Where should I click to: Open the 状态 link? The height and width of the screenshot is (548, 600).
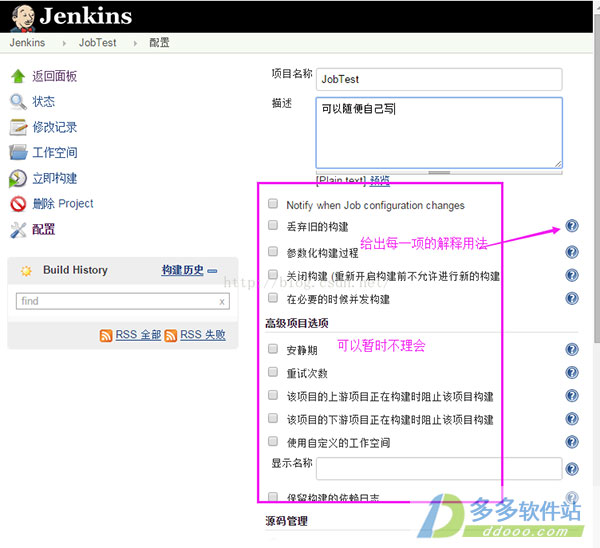44,102
